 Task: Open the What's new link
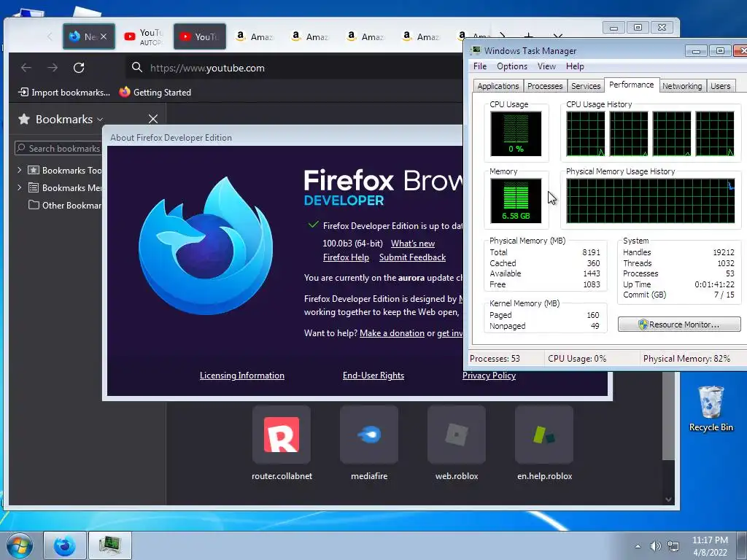coord(413,244)
